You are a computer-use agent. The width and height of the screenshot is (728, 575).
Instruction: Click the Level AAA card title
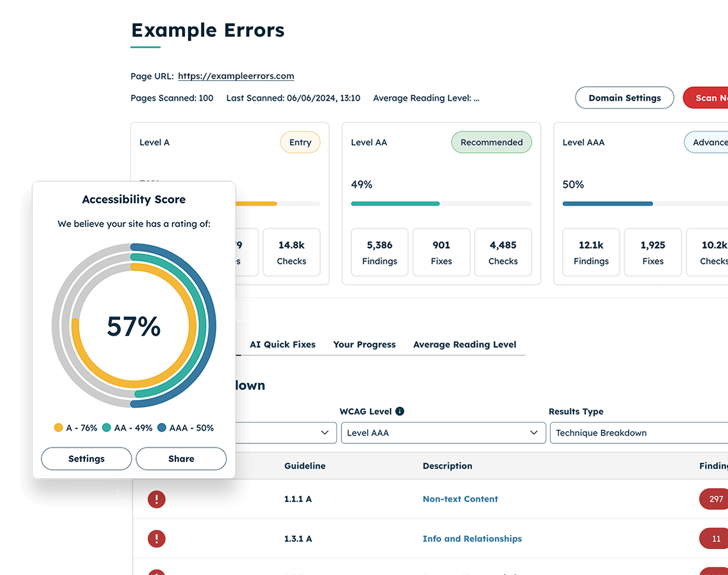click(x=583, y=142)
